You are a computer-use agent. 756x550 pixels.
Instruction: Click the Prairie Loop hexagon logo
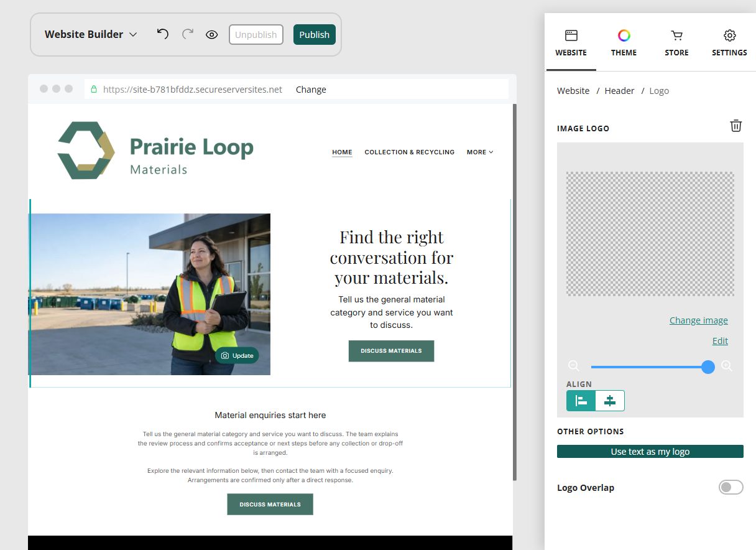pos(86,151)
